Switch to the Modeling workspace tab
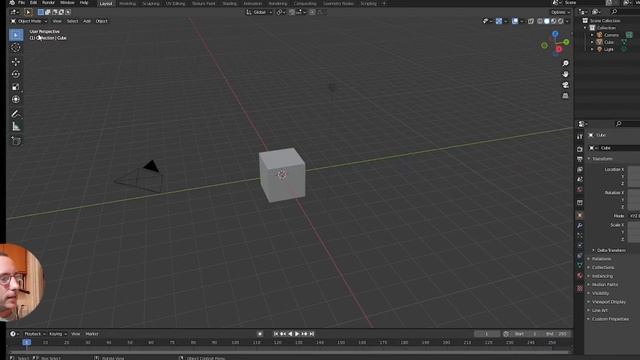Viewport: 640px width, 360px height. coord(127,3)
